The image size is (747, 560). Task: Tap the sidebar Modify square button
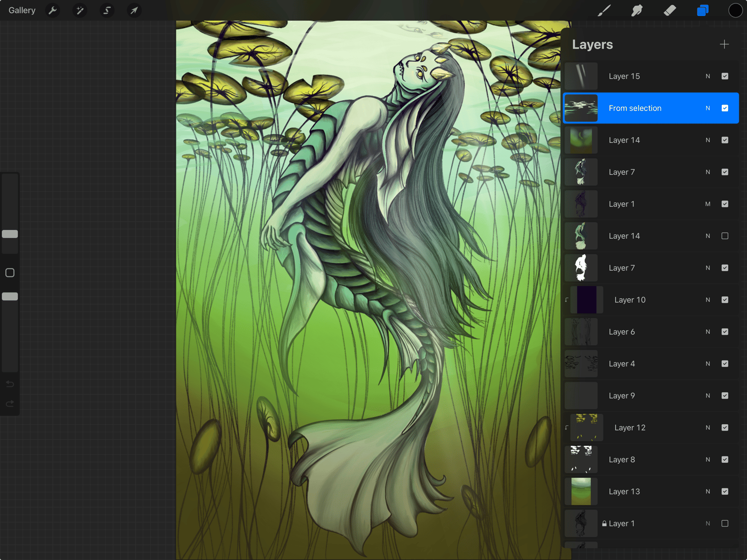(10, 272)
